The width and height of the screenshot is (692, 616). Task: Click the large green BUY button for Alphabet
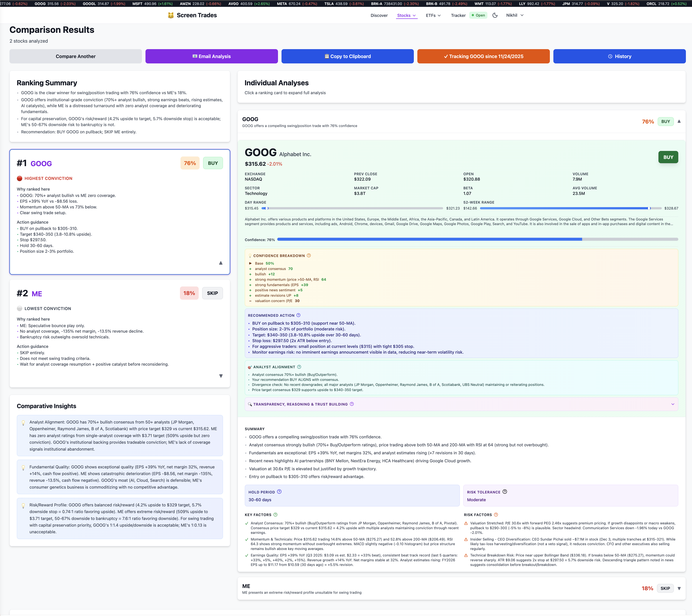(x=668, y=157)
